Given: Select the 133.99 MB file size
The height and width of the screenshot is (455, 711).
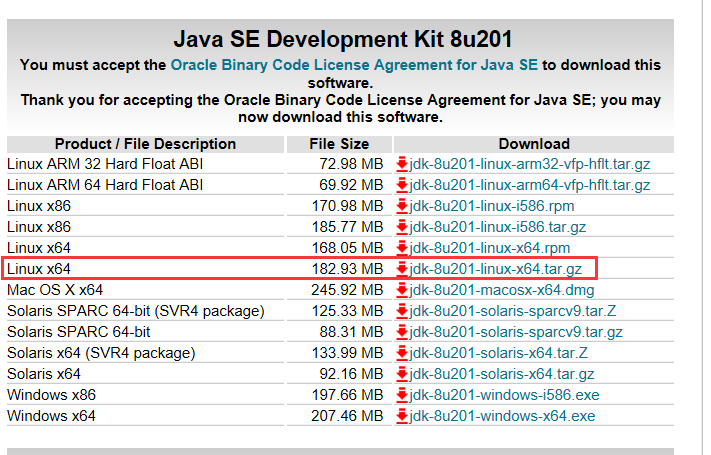Looking at the screenshot, I should coord(347,352).
